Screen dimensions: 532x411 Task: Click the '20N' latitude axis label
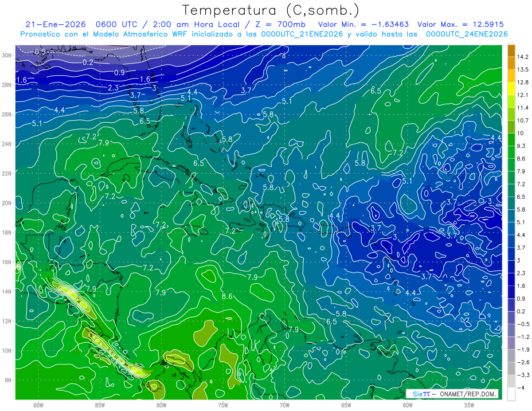[7, 203]
